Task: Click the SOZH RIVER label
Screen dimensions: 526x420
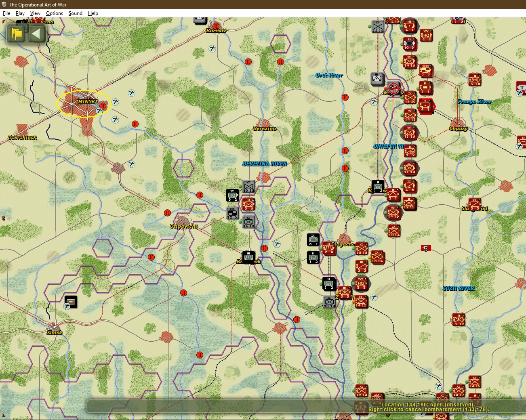Action: coord(459,288)
